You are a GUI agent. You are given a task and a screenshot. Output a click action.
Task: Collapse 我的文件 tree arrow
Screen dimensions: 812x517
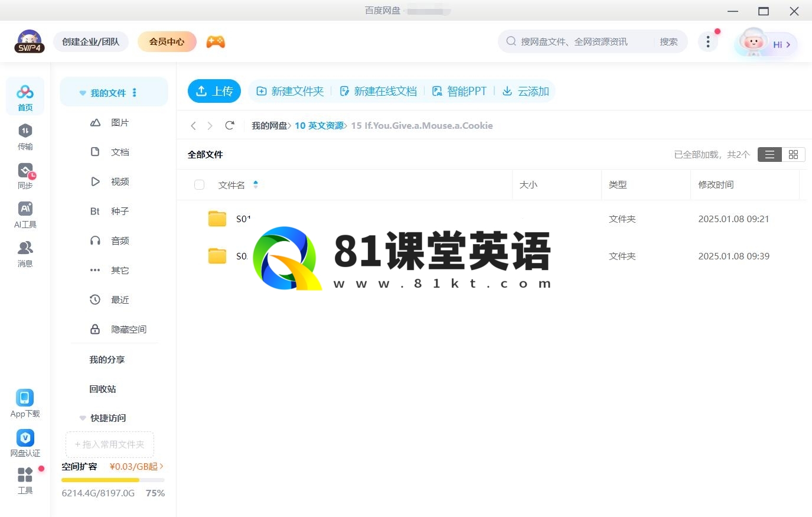click(83, 93)
